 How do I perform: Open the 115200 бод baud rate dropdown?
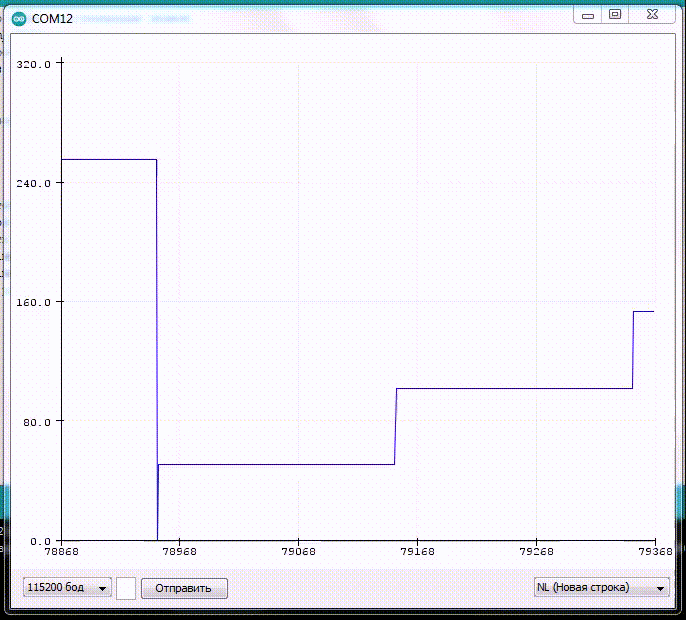68,588
